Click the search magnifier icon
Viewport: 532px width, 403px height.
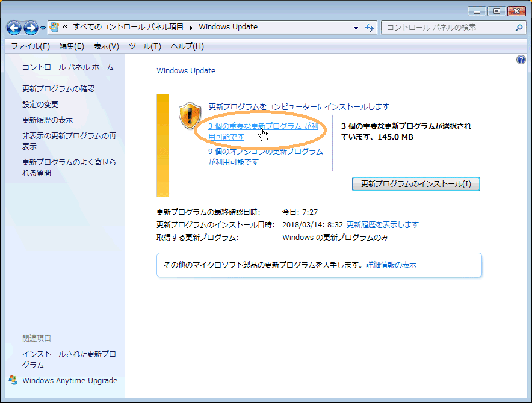pos(519,28)
